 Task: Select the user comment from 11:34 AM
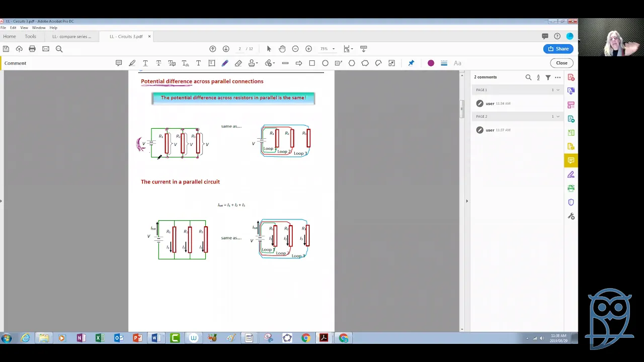point(517,104)
